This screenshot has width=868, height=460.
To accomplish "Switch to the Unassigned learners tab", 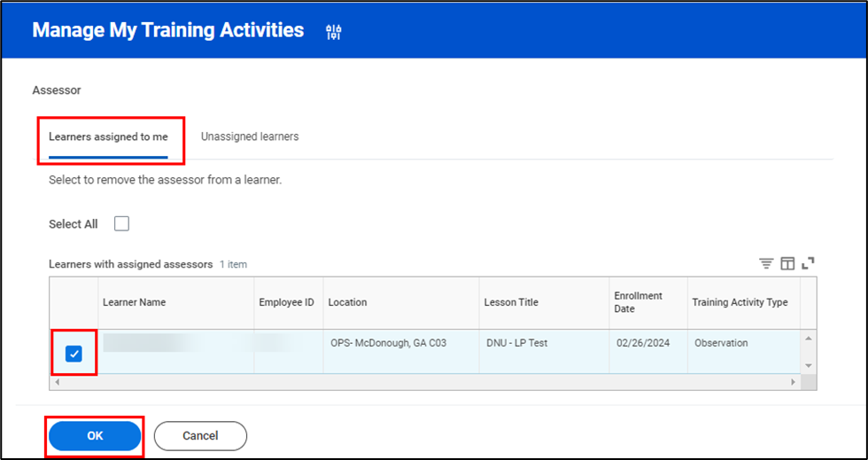I will pyautogui.click(x=250, y=136).
